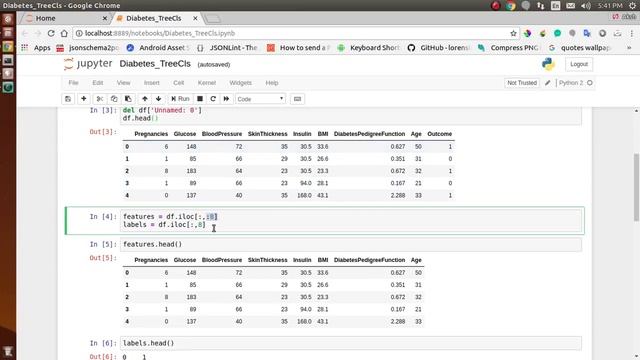Insert cell below with the plus icon
This screenshot has width=640, height=360.
(x=84, y=99)
